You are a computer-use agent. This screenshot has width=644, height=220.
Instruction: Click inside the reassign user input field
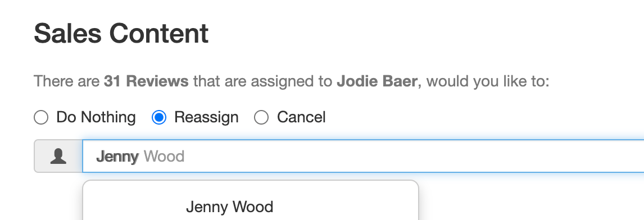[x=363, y=156]
